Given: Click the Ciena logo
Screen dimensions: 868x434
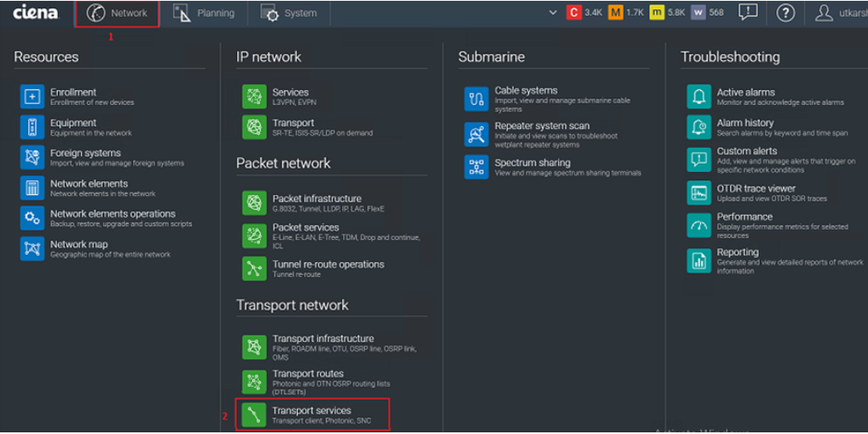Looking at the screenshot, I should (x=36, y=12).
